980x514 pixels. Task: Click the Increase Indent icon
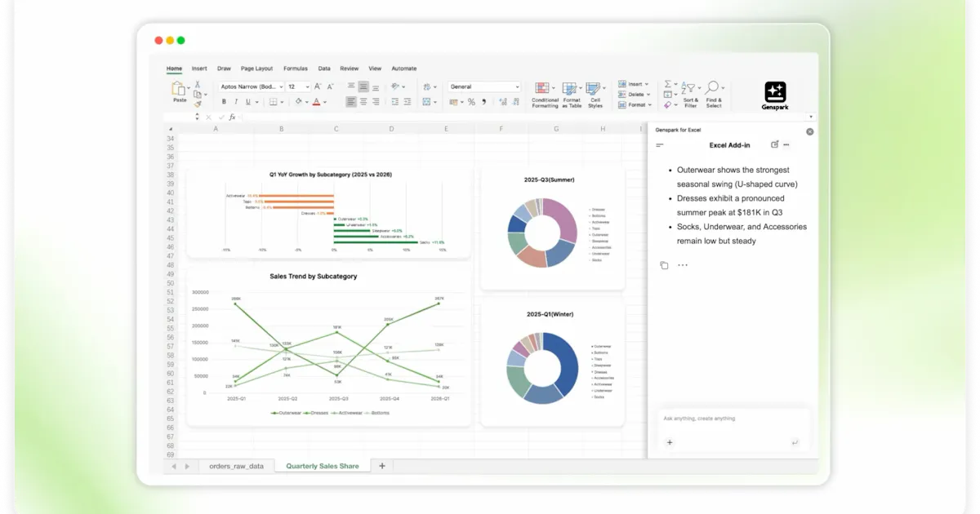point(408,102)
